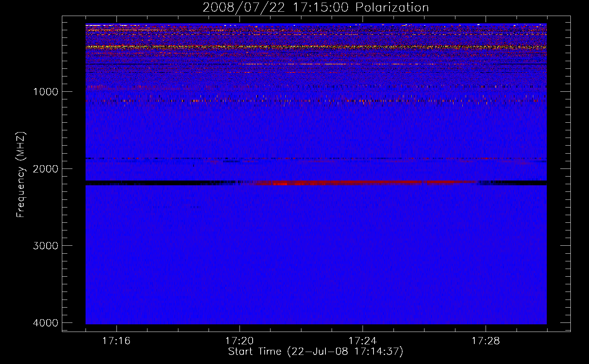Click the 17:24 time tick label

pyautogui.click(x=363, y=341)
